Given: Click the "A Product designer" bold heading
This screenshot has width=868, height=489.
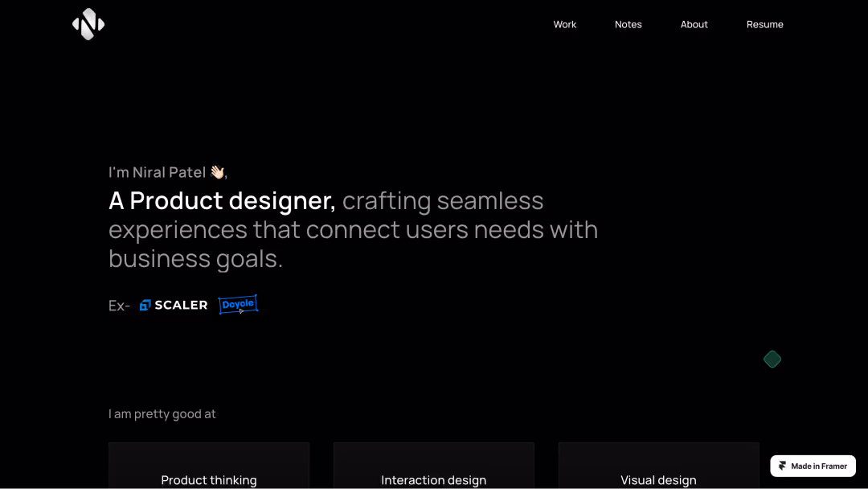Looking at the screenshot, I should click(222, 200).
